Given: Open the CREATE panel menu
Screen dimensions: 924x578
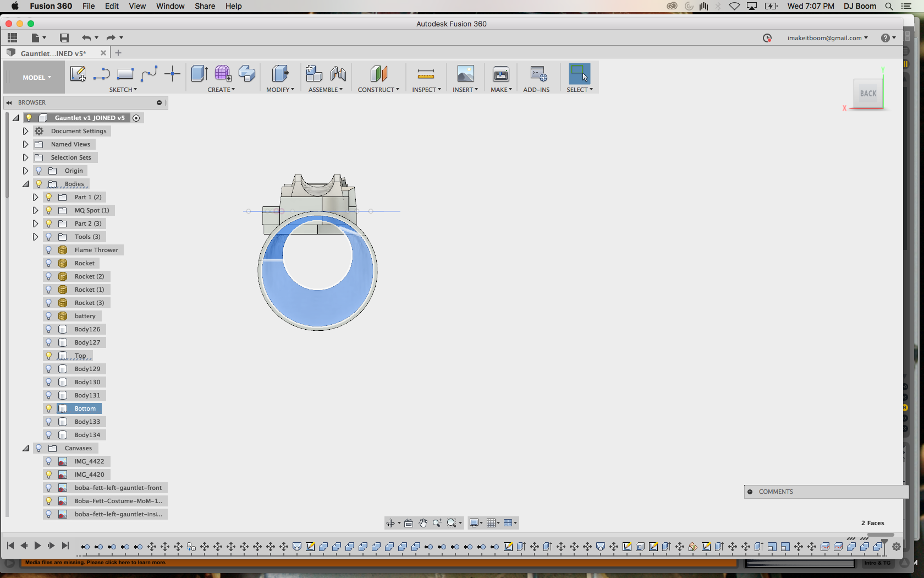Looking at the screenshot, I should 221,90.
